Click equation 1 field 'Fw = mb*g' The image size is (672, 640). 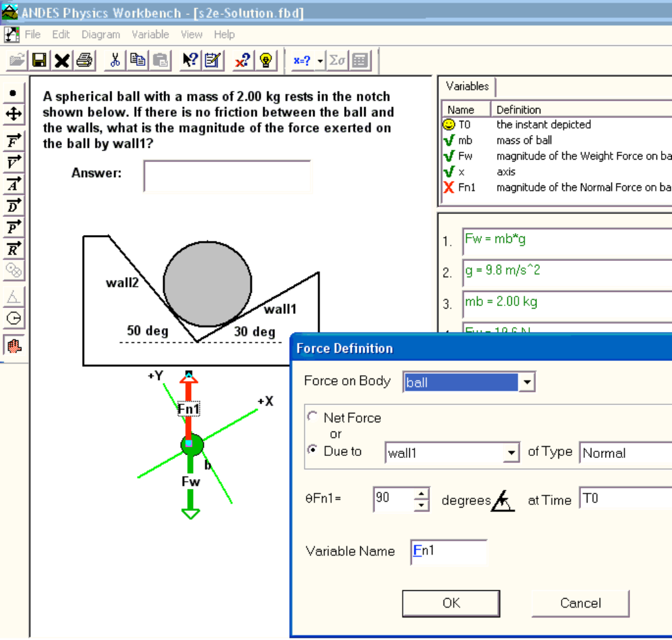tap(567, 241)
